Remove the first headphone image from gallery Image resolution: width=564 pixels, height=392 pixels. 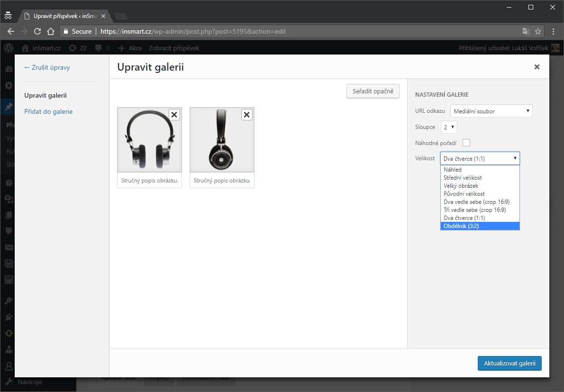coord(174,114)
